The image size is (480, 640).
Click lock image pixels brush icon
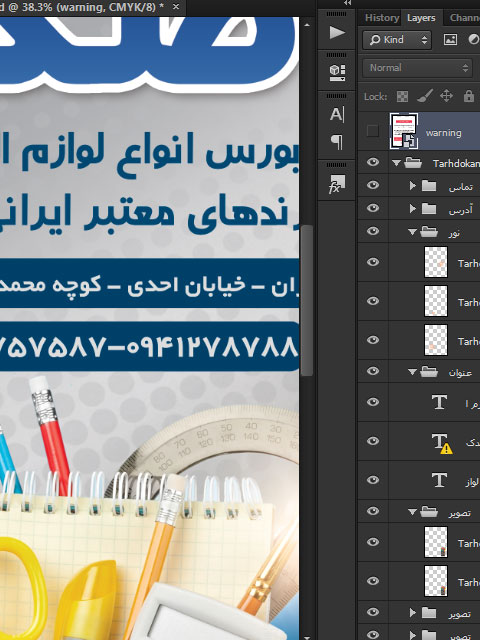click(424, 96)
